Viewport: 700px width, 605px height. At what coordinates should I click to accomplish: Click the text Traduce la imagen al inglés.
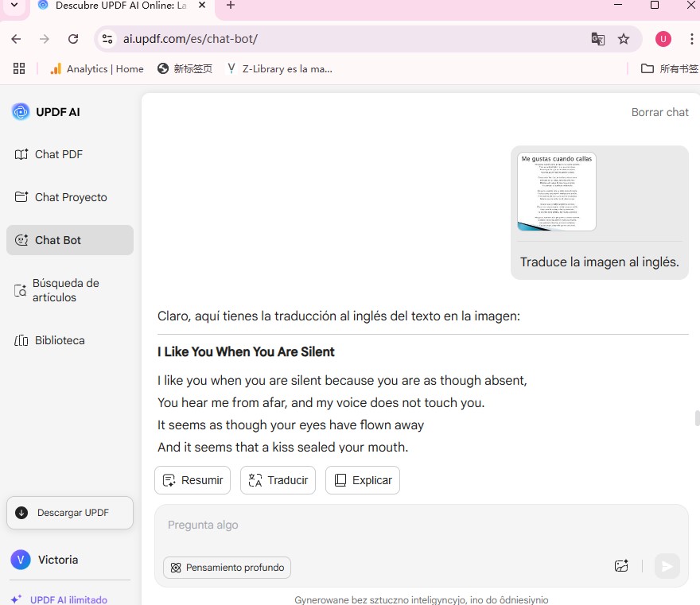tap(599, 262)
